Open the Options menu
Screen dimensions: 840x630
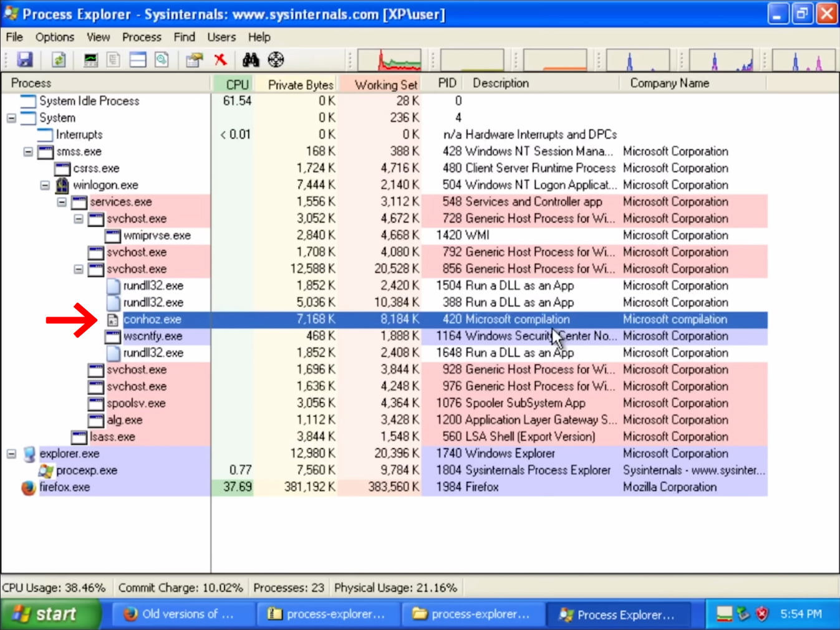tap(54, 37)
